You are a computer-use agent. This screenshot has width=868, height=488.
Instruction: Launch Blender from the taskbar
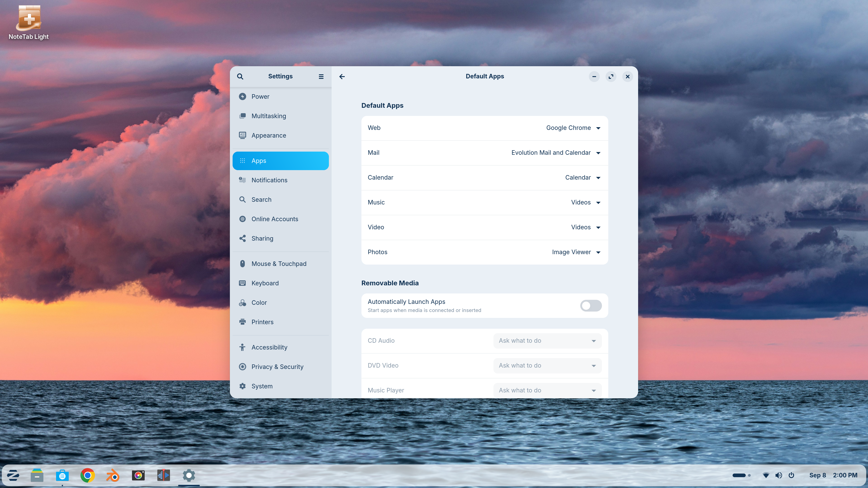[113, 476]
